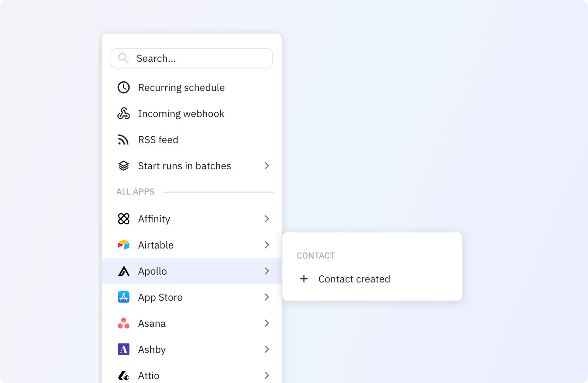Click the Asana app name
This screenshot has height=383, width=588.
pos(152,323)
